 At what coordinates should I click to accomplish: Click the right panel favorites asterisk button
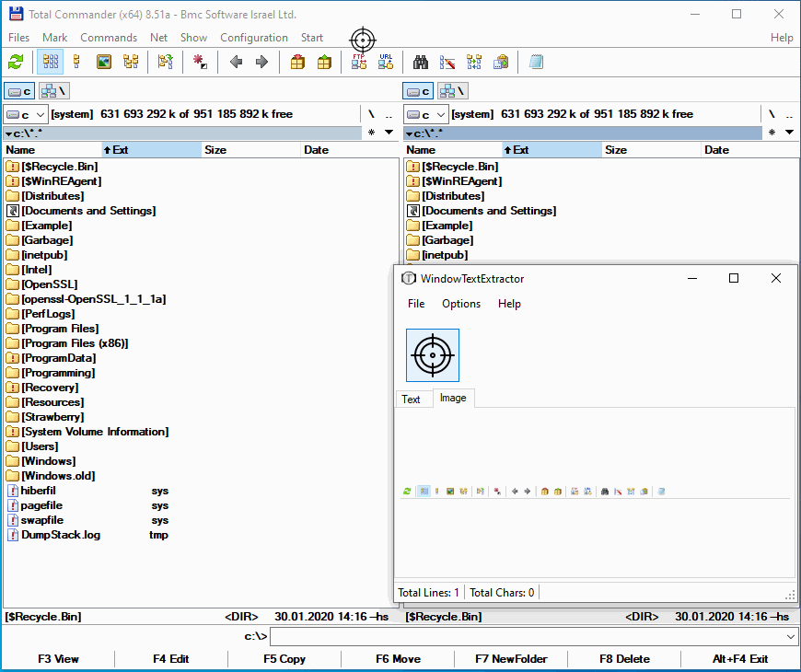tap(772, 133)
